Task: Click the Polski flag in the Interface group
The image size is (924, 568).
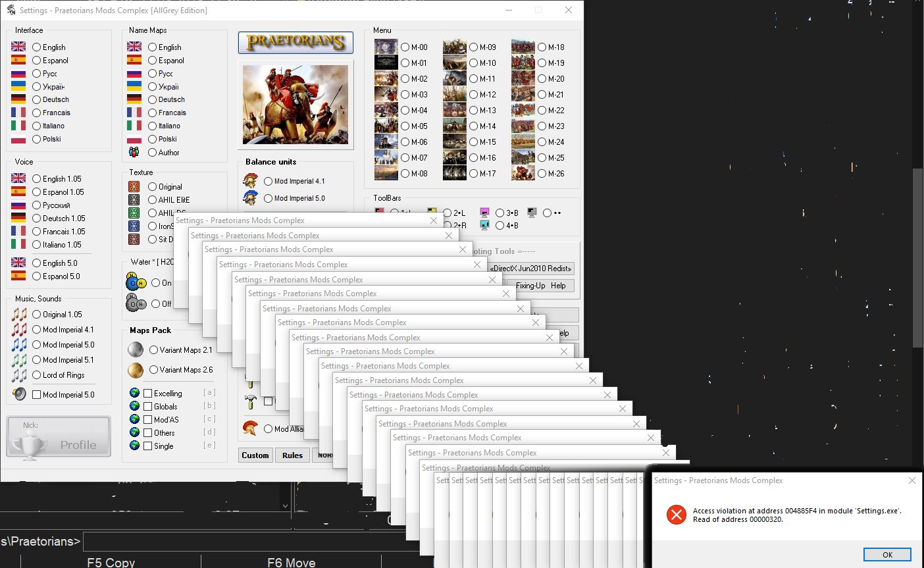Action: click(x=18, y=139)
